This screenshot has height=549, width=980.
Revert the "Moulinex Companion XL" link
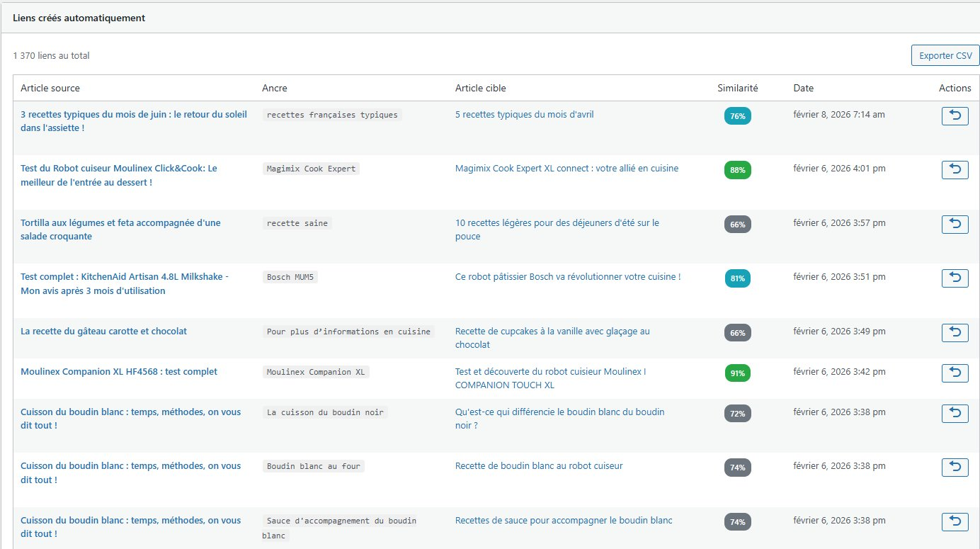955,373
